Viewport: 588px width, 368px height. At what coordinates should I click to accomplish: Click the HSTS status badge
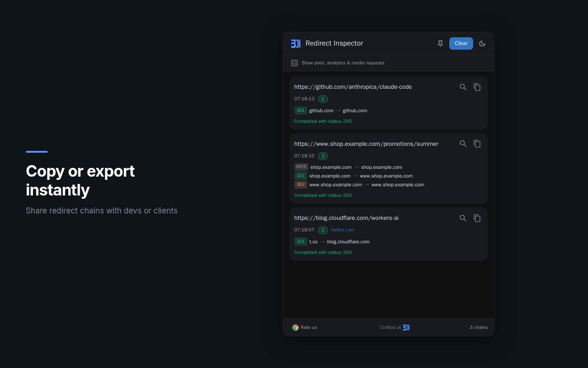click(301, 167)
